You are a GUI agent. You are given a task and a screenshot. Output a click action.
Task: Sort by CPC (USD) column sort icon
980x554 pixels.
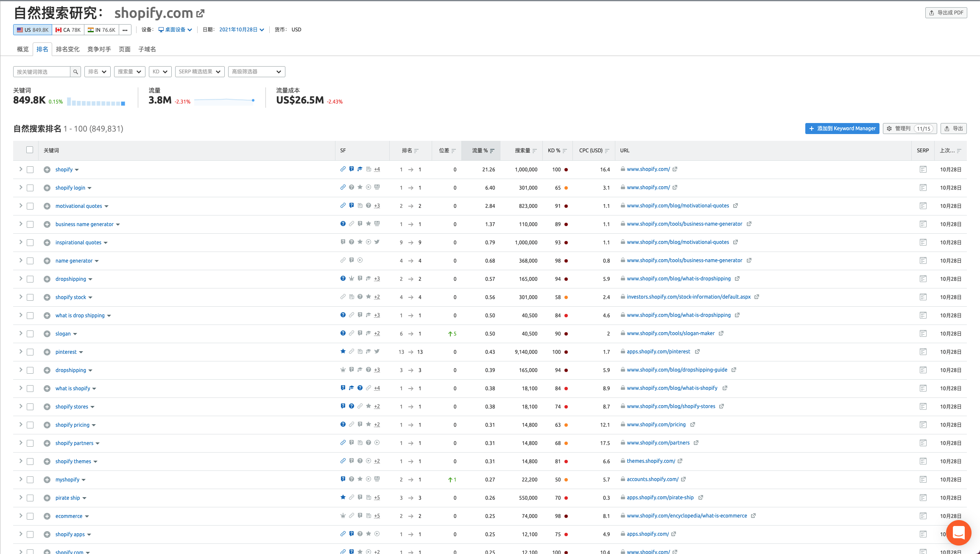[x=607, y=151]
